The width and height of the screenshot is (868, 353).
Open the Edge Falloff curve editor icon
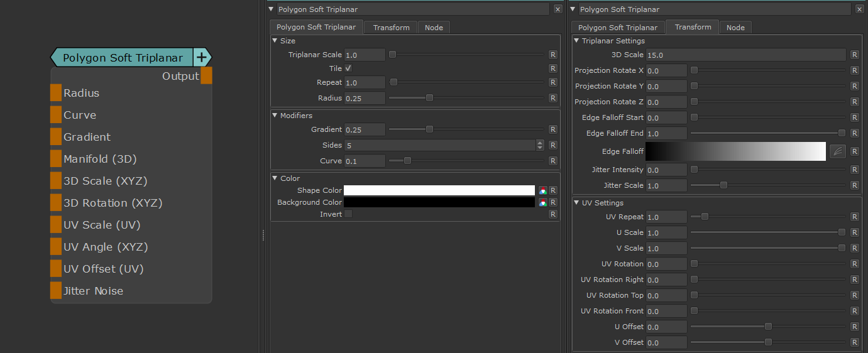click(x=837, y=151)
